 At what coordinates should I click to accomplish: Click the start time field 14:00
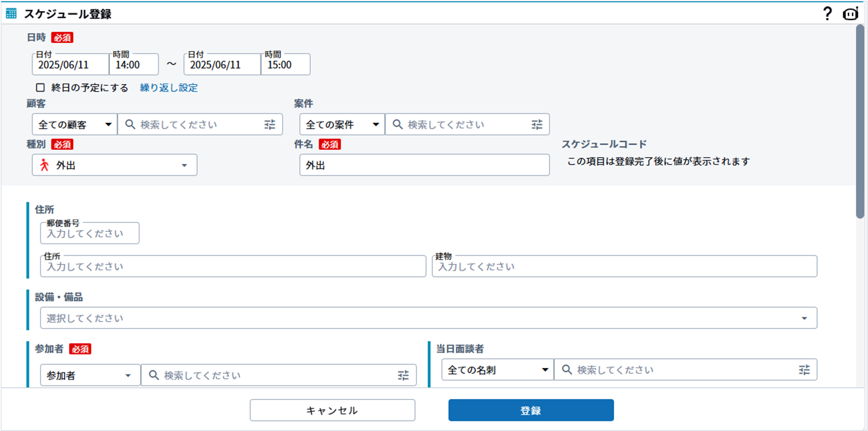click(x=134, y=64)
